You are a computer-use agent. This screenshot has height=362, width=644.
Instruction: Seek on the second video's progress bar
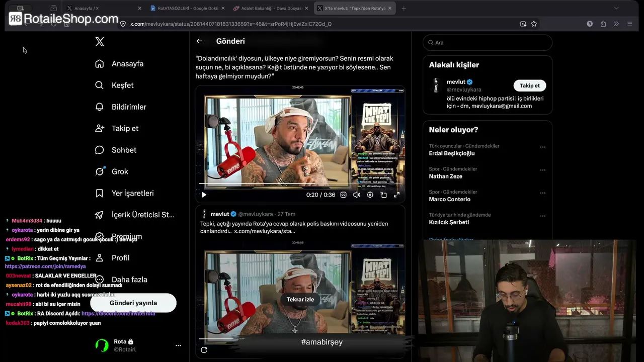tap(300, 338)
